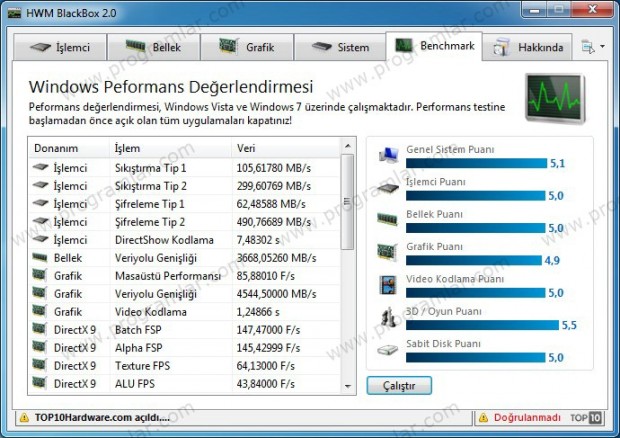Select the '3668,05260 MB/s' value
This screenshot has height=438, width=620.
[x=276, y=258]
